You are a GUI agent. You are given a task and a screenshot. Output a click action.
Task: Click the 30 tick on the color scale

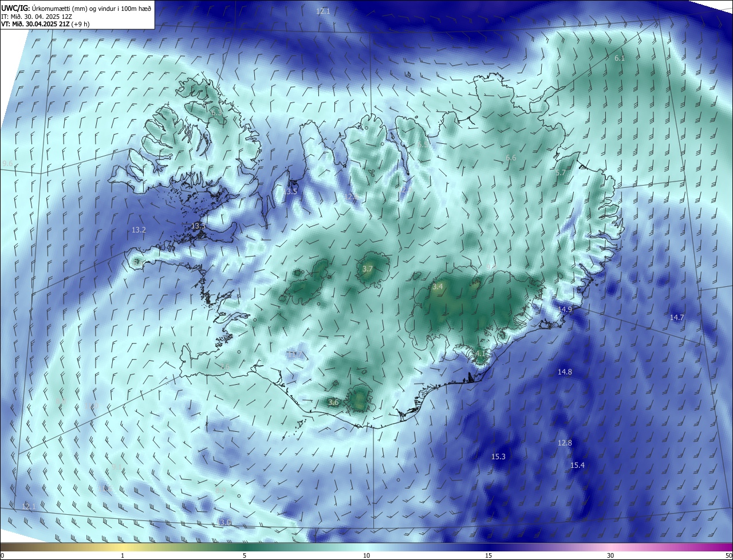tap(610, 555)
